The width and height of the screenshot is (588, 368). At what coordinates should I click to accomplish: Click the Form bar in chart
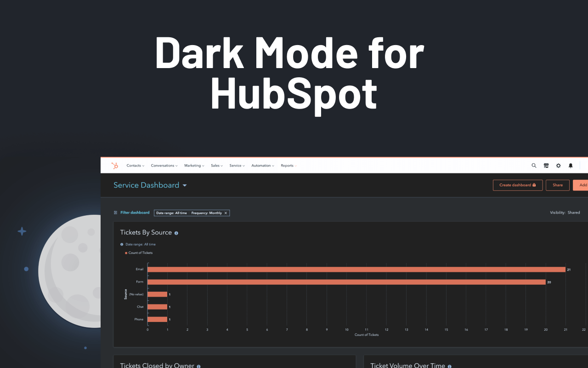click(x=346, y=282)
